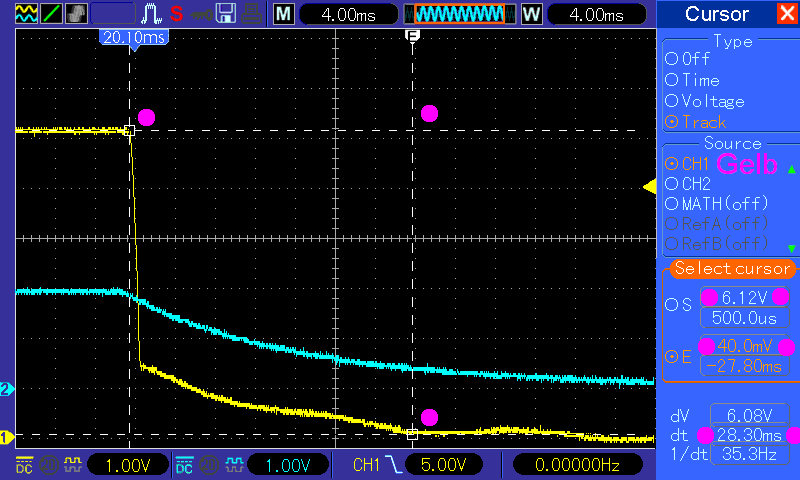Screen dimensions: 800x480
Task: Set cursor type to Voltage
Action: (705, 101)
